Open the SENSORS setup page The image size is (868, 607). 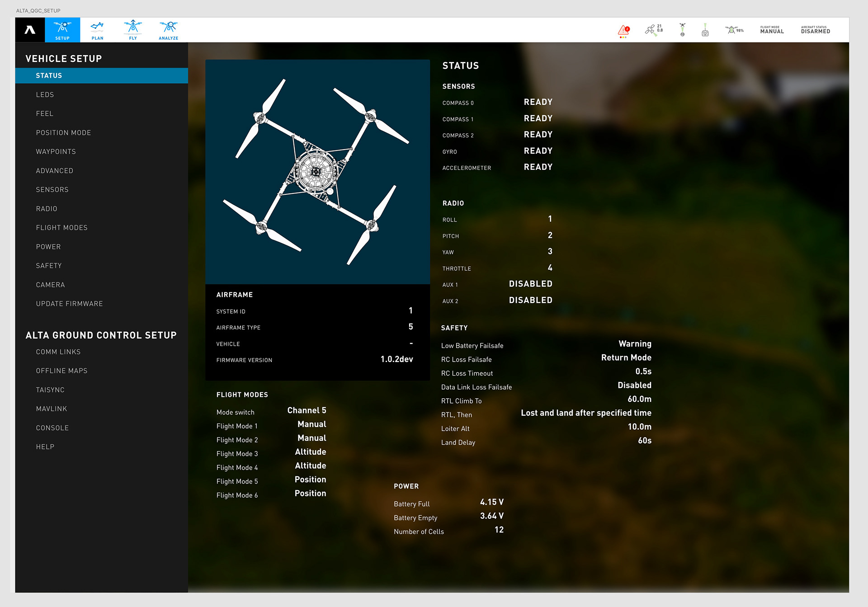(52, 189)
